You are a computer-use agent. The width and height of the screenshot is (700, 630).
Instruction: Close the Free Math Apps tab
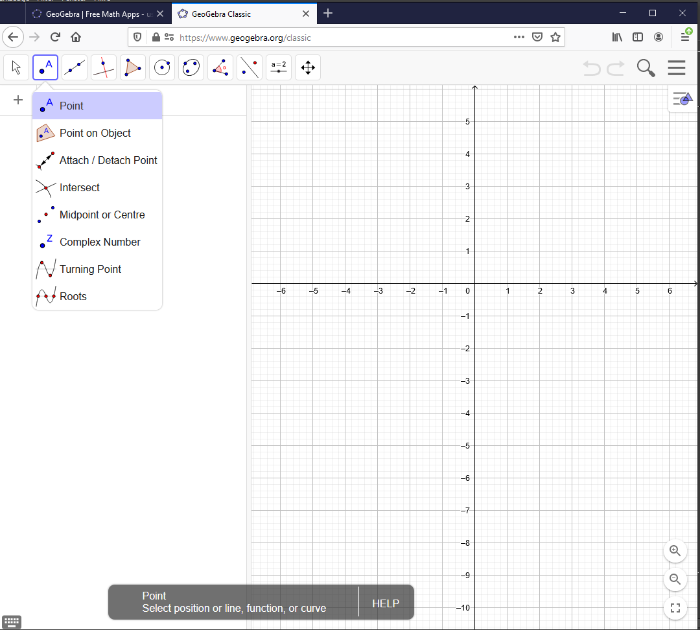point(160,14)
